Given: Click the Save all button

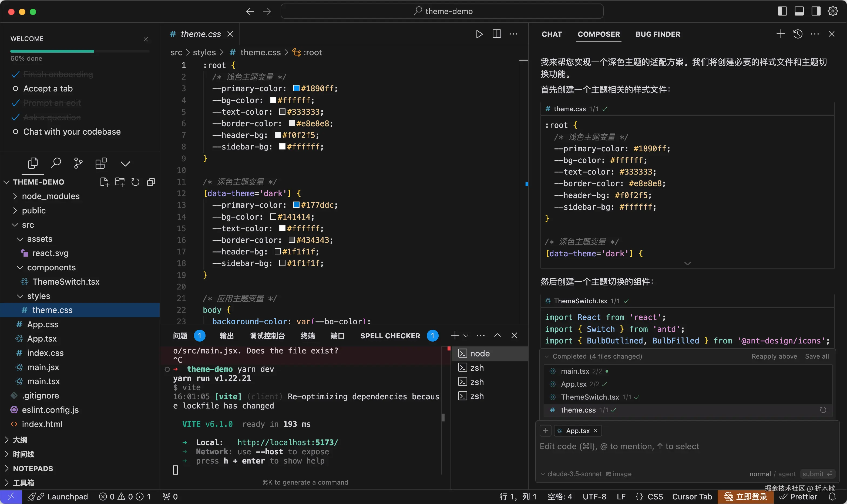Looking at the screenshot, I should [817, 356].
